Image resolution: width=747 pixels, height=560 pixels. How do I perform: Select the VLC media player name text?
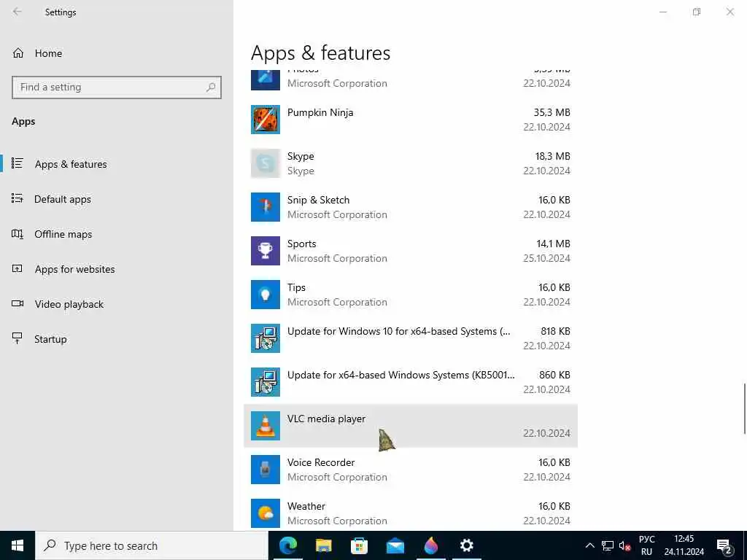pos(326,419)
